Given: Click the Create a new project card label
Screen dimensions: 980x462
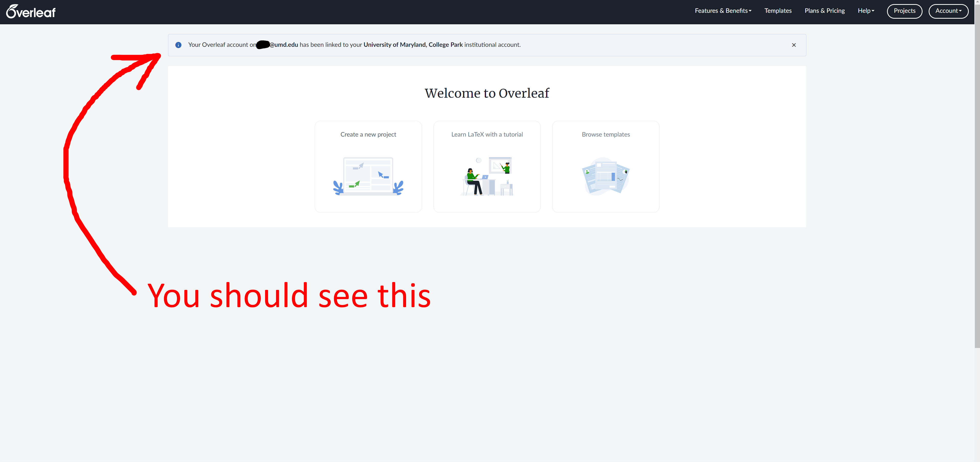Looking at the screenshot, I should pyautogui.click(x=368, y=134).
